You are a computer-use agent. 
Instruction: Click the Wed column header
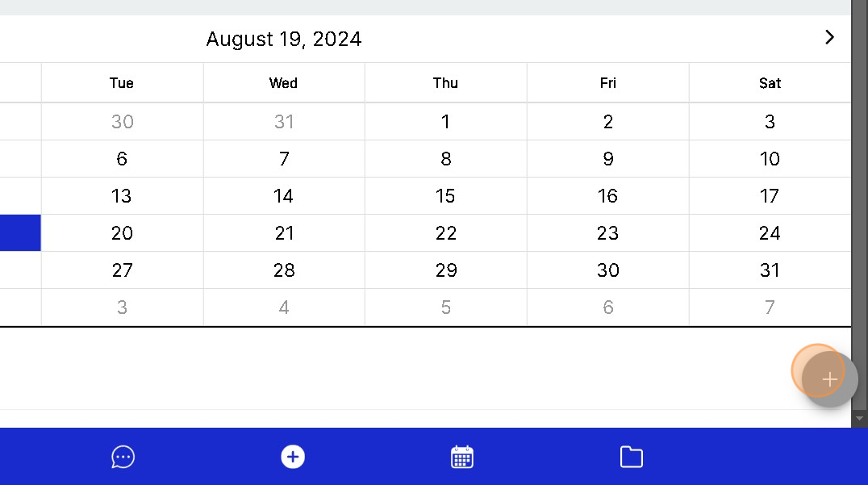[283, 83]
